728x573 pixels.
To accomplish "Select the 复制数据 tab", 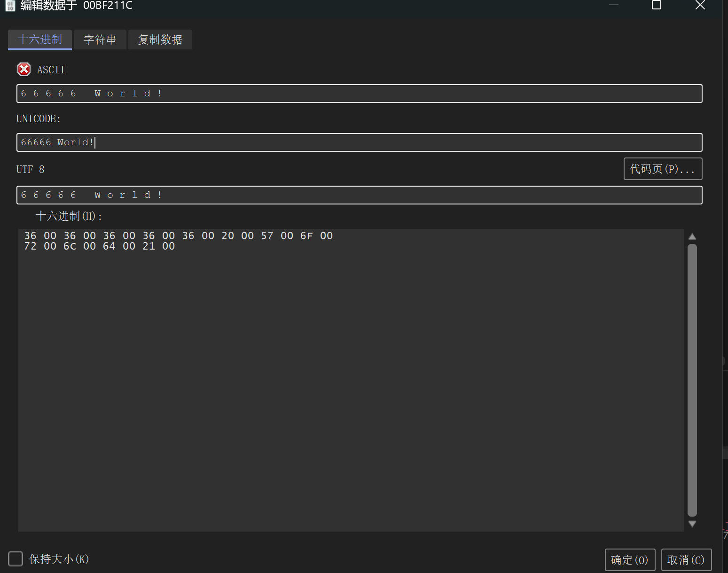I will 160,39.
